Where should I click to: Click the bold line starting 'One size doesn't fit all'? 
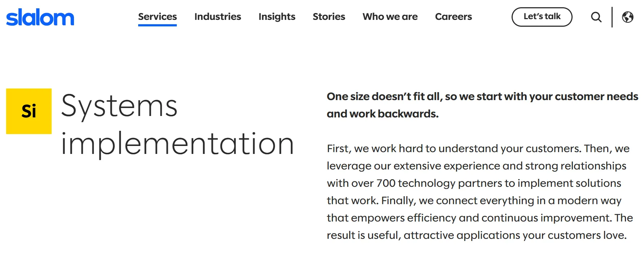[482, 96]
